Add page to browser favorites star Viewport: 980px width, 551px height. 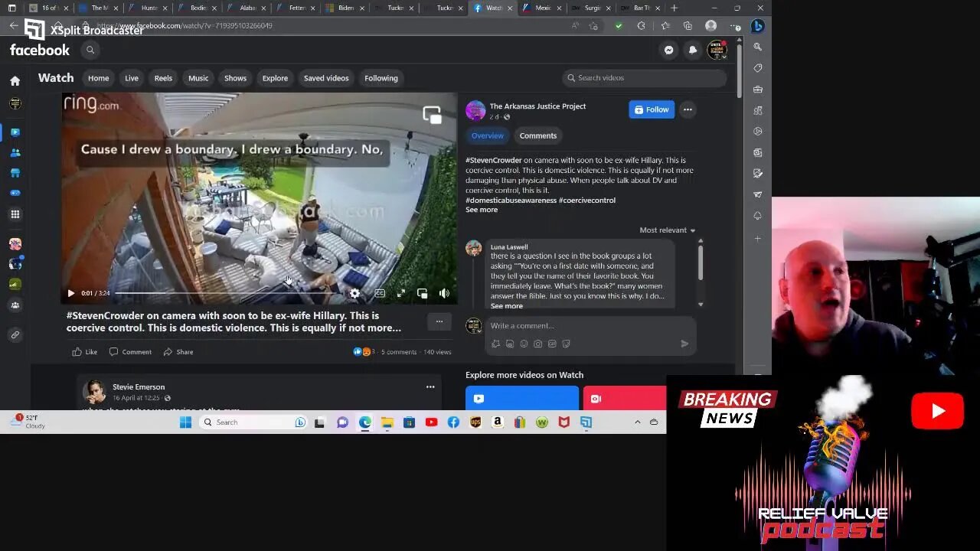coord(594,25)
